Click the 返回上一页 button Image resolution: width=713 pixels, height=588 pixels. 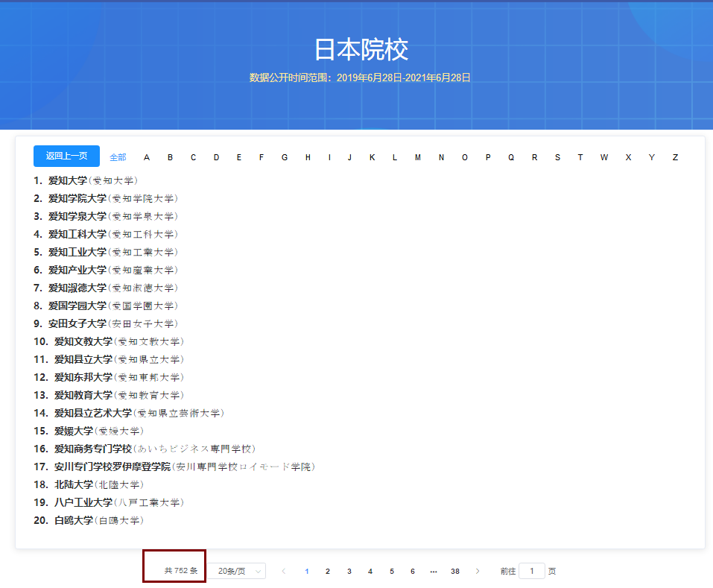[66, 157]
